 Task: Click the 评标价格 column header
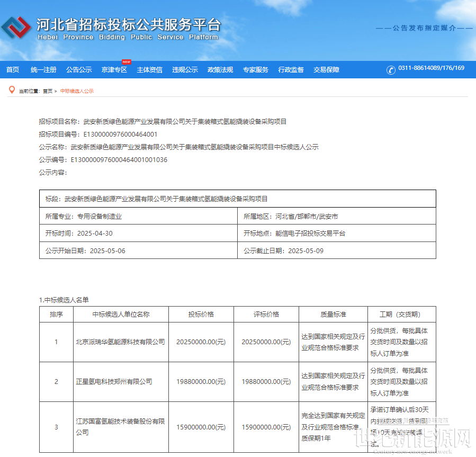click(266, 314)
